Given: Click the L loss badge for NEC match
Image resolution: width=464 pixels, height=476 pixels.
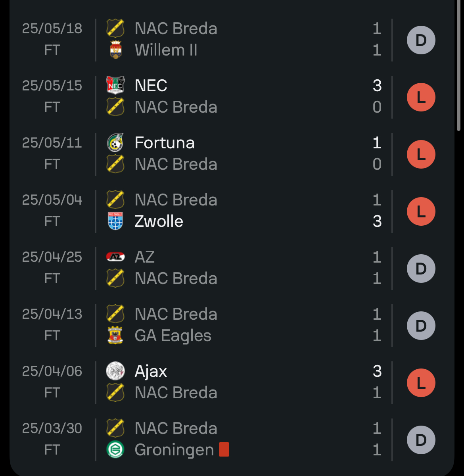Looking at the screenshot, I should click(421, 97).
